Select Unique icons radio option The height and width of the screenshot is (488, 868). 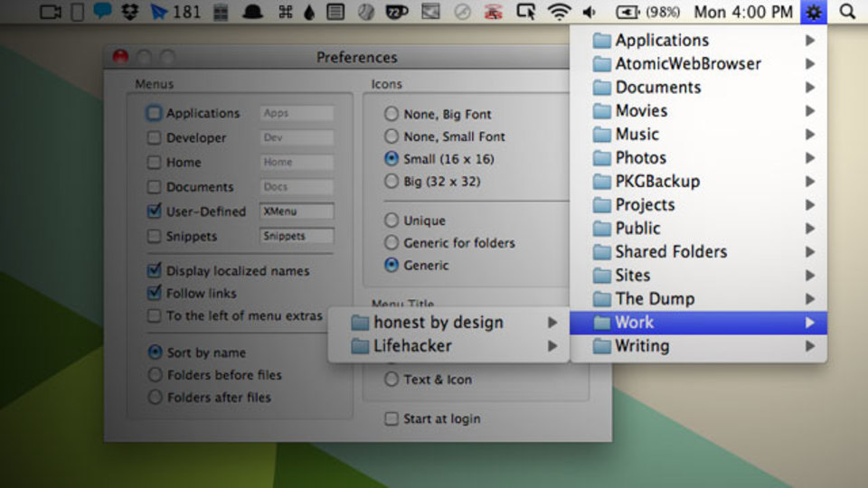click(392, 221)
